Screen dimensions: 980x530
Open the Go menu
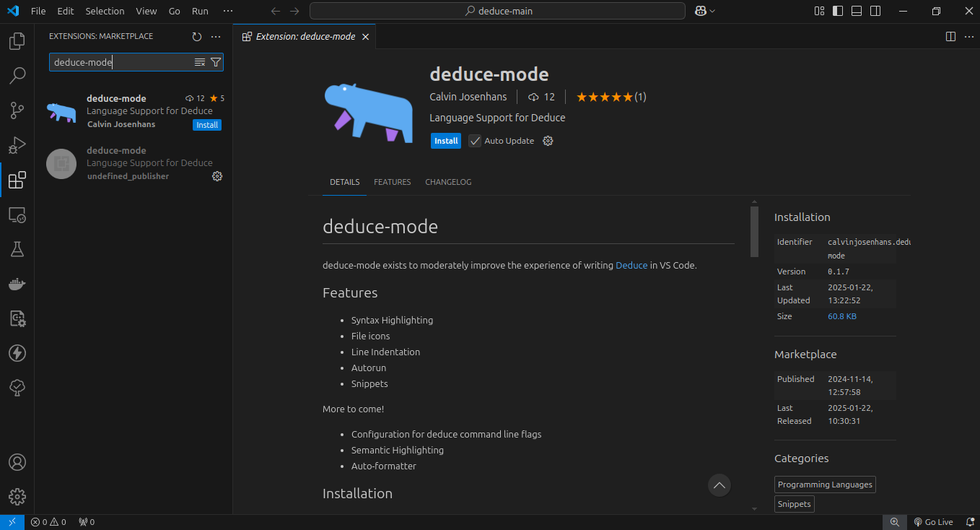coord(174,11)
